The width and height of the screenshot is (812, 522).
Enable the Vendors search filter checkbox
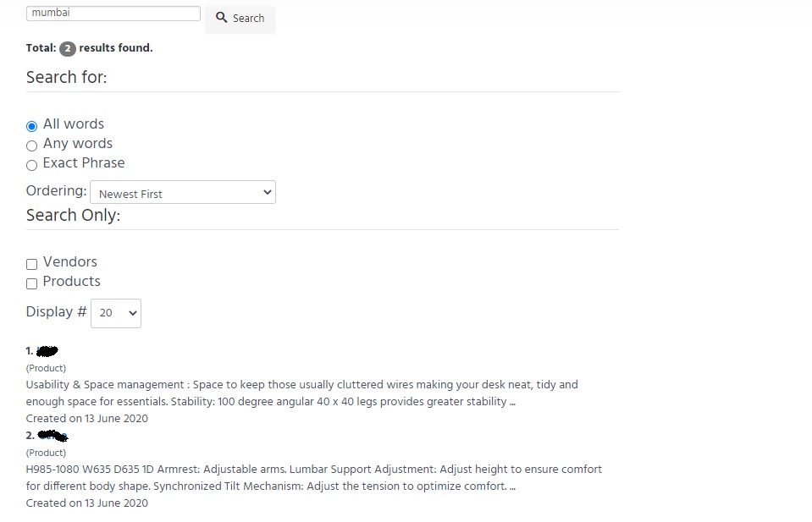click(32, 264)
